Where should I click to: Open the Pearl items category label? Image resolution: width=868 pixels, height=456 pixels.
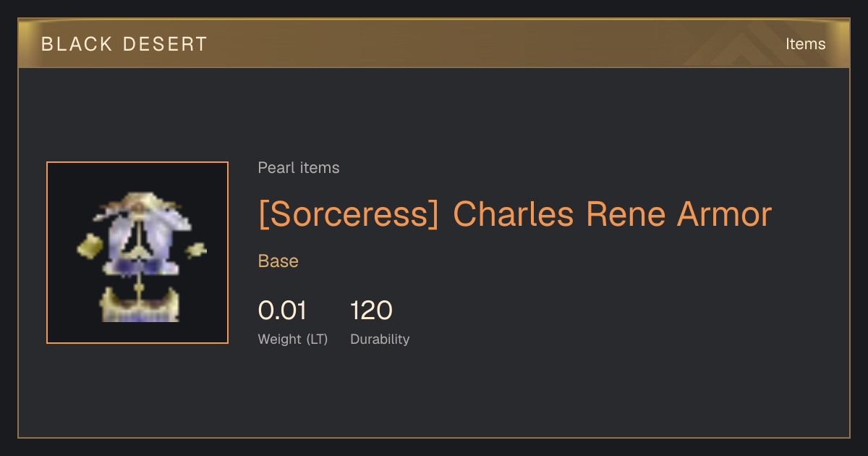(299, 168)
